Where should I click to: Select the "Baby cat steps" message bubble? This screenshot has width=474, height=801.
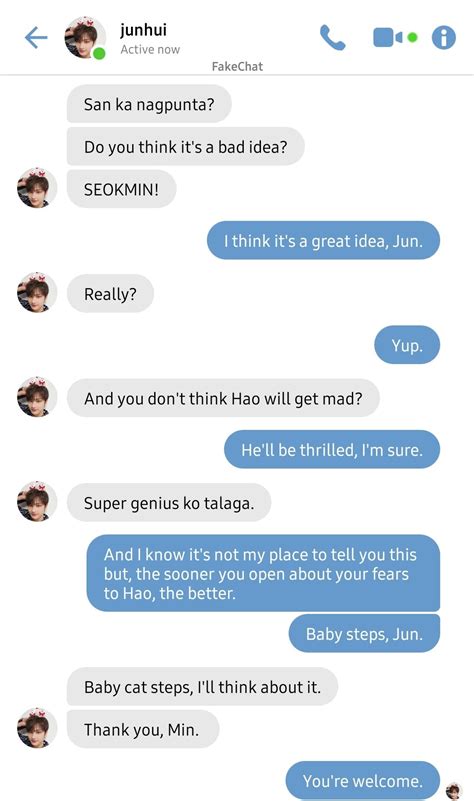tap(202, 687)
